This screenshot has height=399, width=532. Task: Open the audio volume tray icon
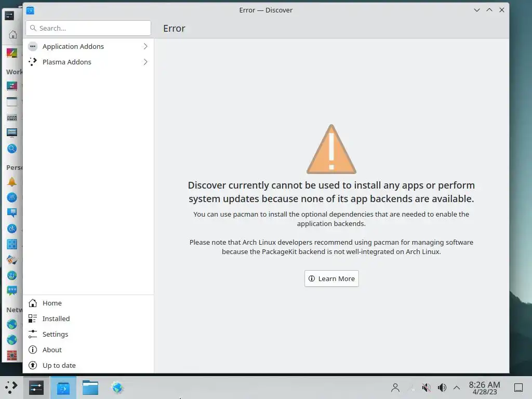tap(442, 388)
